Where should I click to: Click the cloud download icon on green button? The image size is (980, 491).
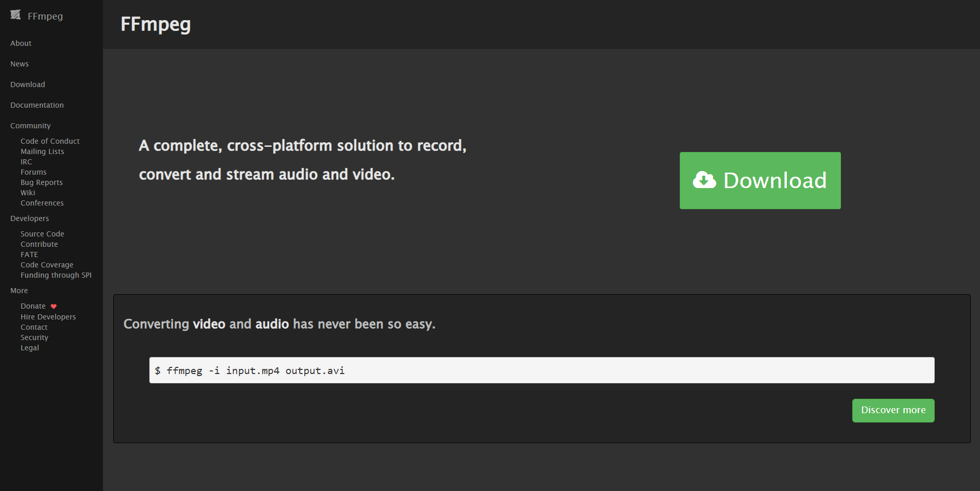[704, 180]
